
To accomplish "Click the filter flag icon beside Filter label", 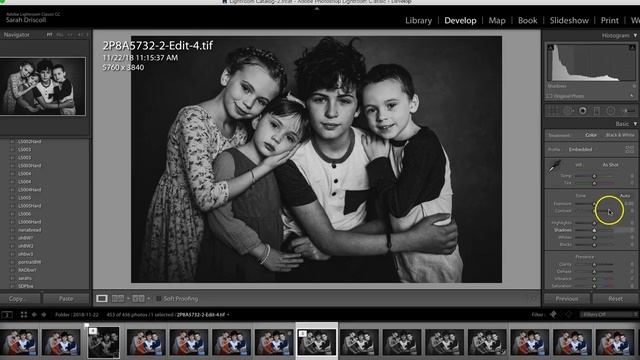I will click(x=553, y=314).
